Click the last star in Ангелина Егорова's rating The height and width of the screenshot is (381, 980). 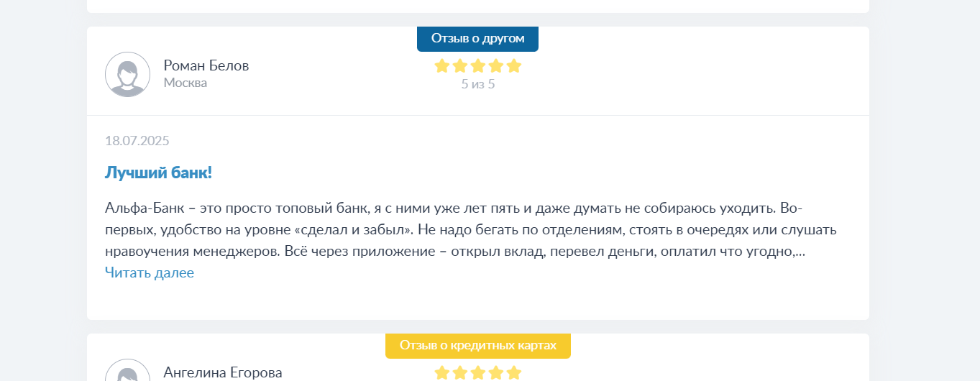[513, 373]
